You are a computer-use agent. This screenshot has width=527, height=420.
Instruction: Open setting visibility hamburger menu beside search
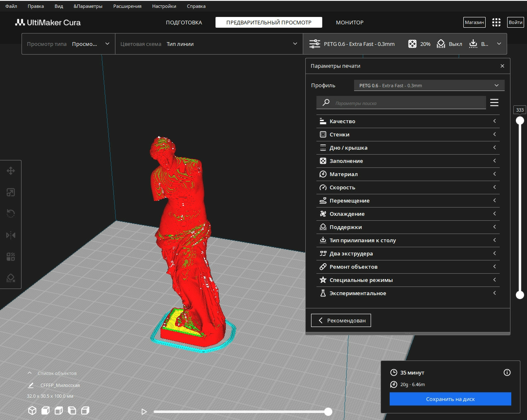(494, 103)
